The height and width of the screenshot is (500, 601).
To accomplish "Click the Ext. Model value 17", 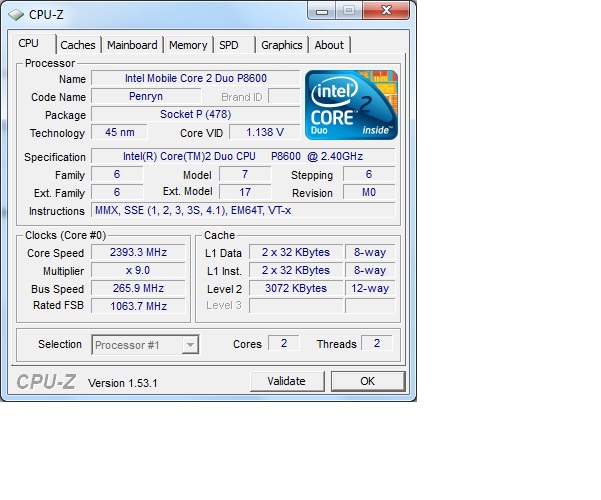I will [x=245, y=192].
